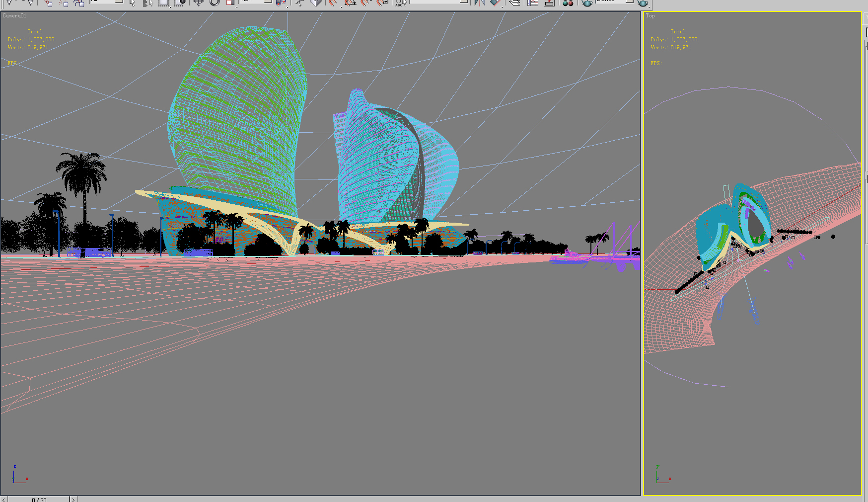Open the Curve Editor icon
The height and width of the screenshot is (502, 868).
point(533,2)
